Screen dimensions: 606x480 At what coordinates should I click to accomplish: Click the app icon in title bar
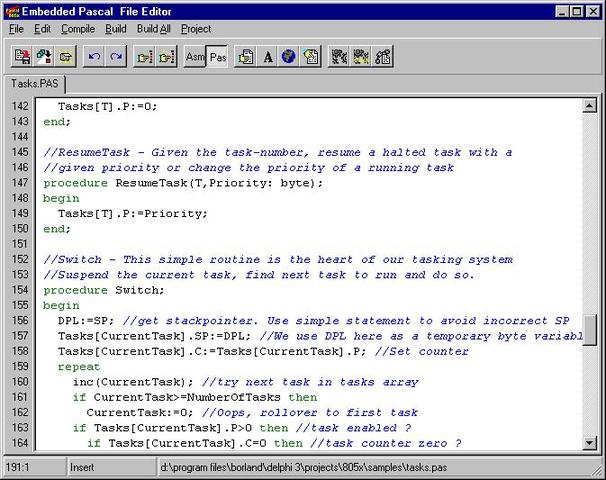coord(12,12)
